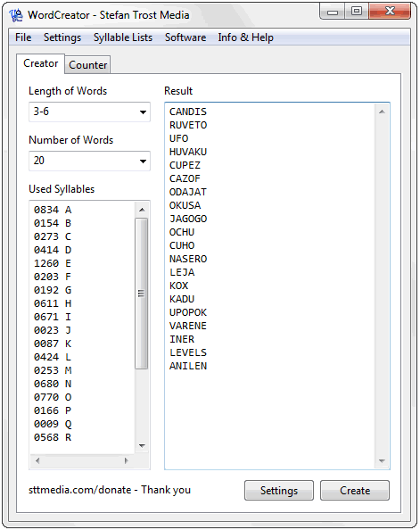Screen dimensions: 420x530
Task: Open the Syllable Lists menu
Action: [123, 37]
